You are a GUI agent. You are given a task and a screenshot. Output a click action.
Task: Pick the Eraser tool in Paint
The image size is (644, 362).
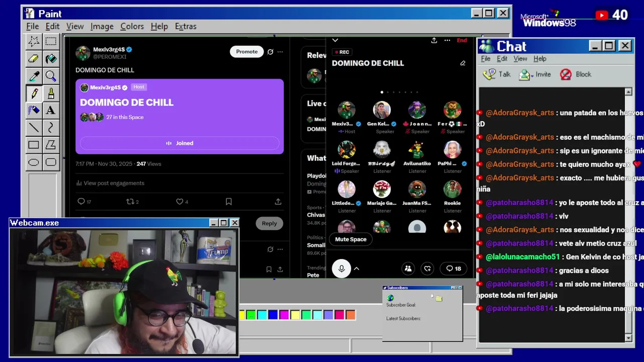(x=34, y=59)
